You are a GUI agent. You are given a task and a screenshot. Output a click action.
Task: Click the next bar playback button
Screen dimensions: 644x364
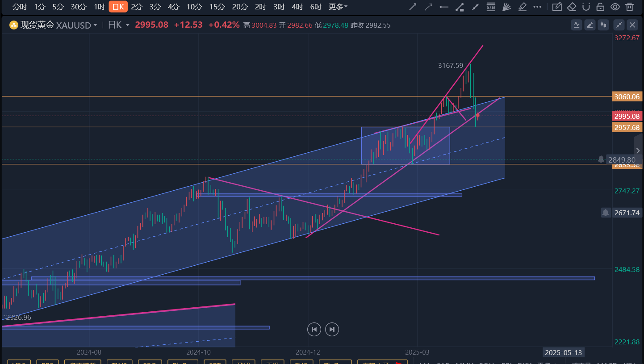tap(332, 330)
